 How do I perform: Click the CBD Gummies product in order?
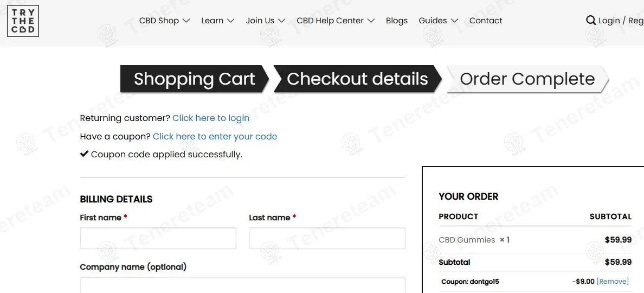[x=467, y=240]
